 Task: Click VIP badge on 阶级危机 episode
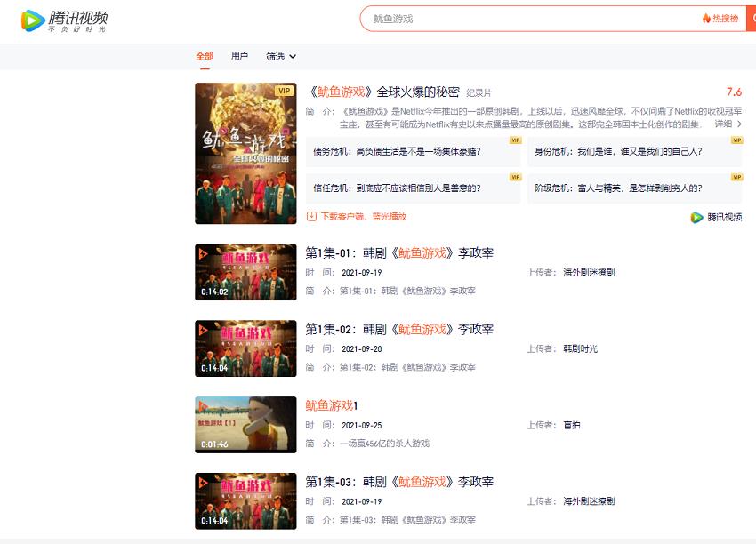tap(736, 177)
